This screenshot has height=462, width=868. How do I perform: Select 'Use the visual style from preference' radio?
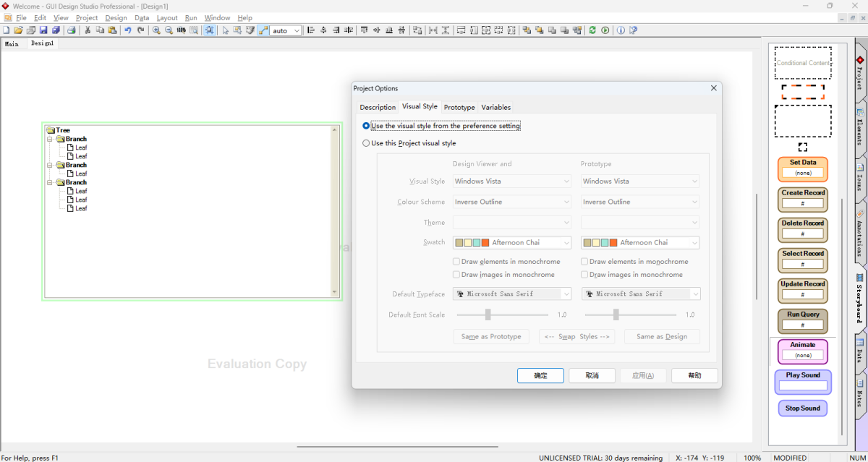click(x=366, y=126)
